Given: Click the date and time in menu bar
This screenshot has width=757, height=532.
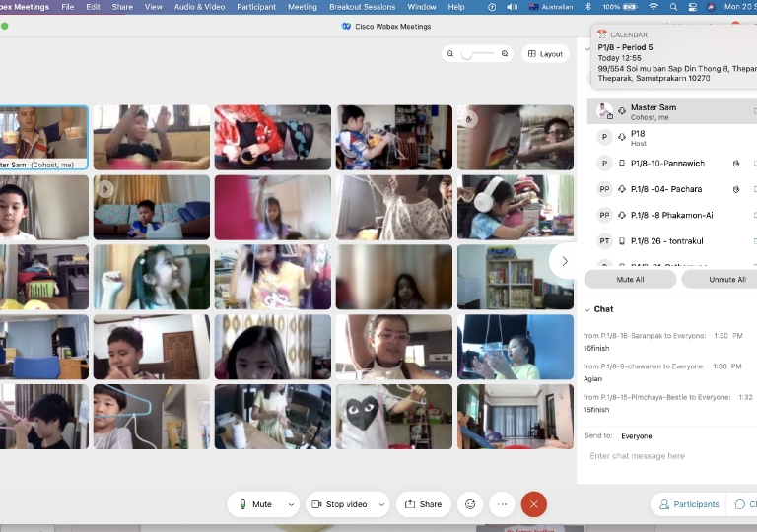Looking at the screenshot, I should click(x=740, y=7).
